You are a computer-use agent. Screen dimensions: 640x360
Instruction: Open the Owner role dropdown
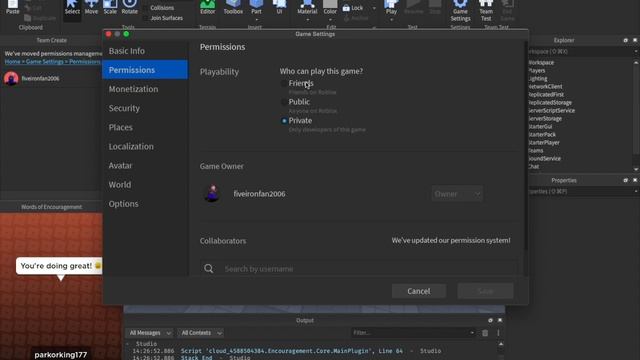point(457,194)
